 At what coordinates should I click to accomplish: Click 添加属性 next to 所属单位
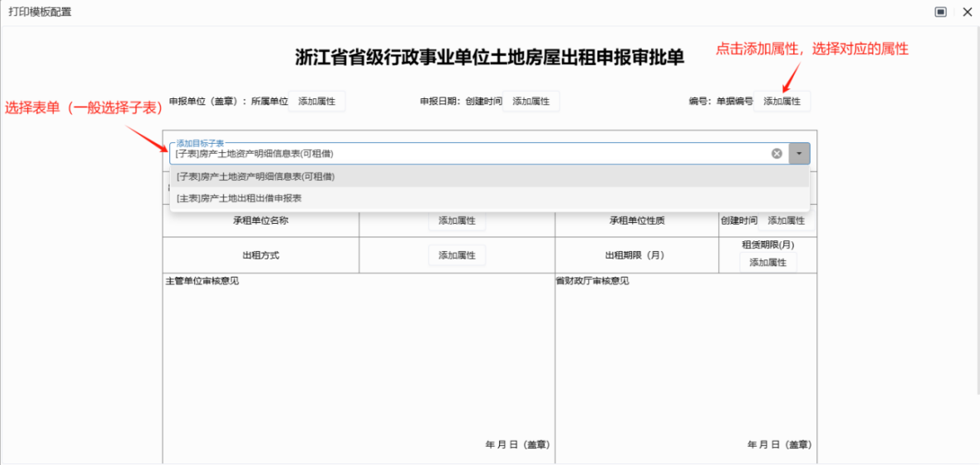click(x=316, y=102)
